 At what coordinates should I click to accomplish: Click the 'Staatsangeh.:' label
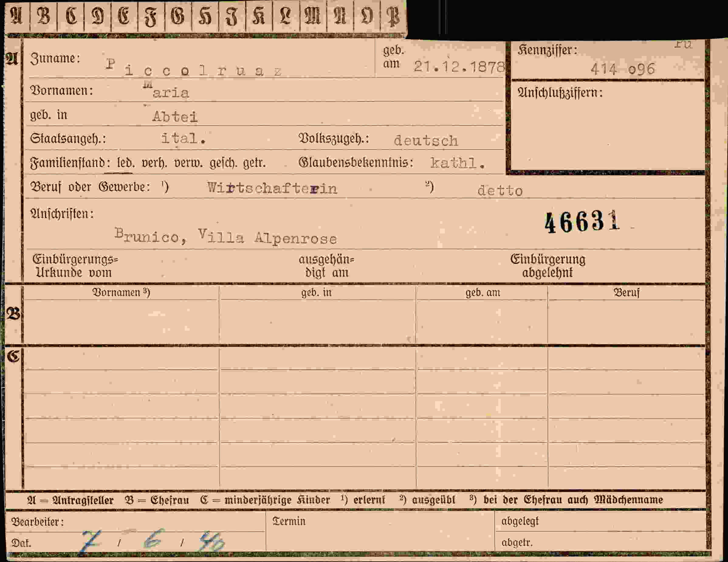coord(68,138)
